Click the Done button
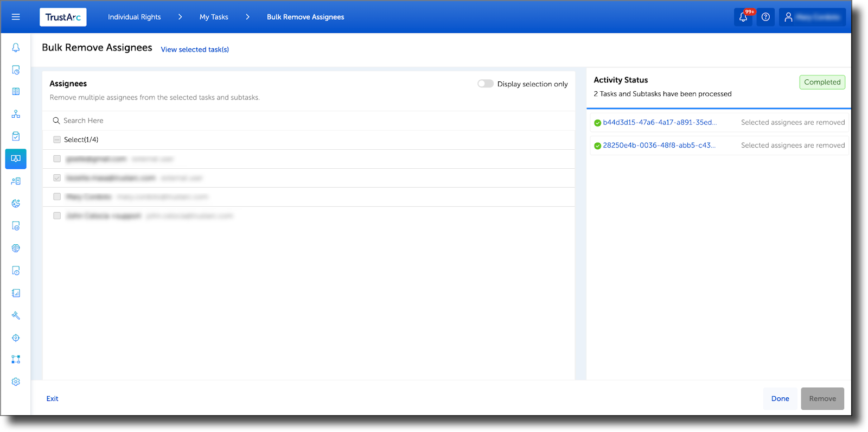This screenshot has height=432, width=868. [x=780, y=398]
